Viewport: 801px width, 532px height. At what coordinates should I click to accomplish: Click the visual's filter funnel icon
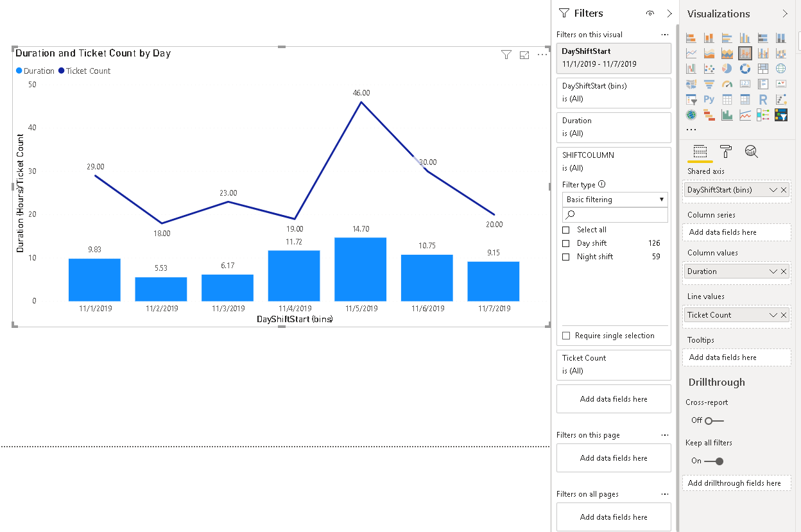[506, 55]
